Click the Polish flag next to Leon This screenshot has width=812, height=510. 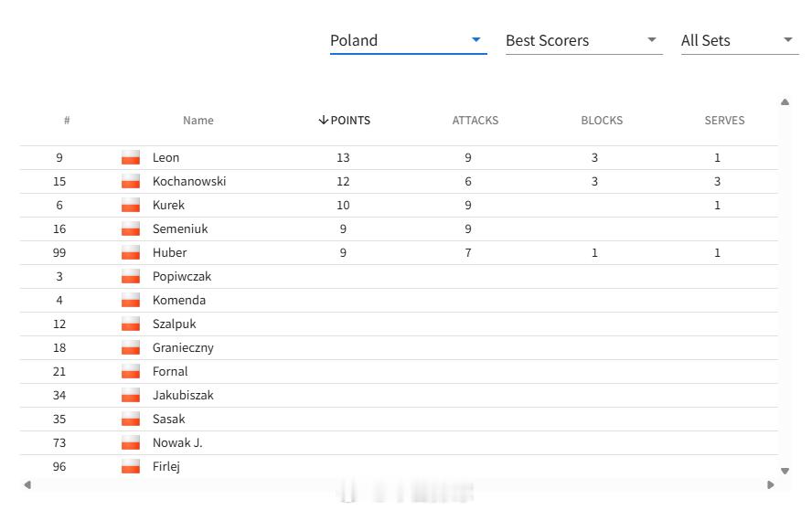pyautogui.click(x=131, y=157)
